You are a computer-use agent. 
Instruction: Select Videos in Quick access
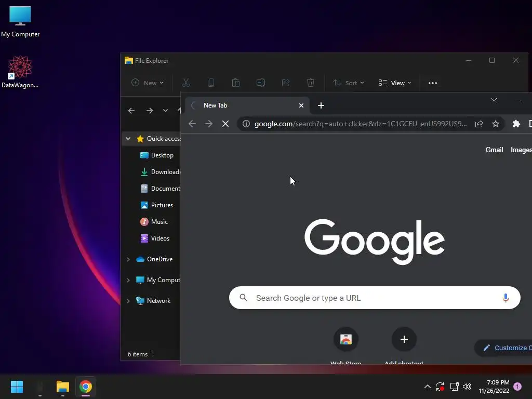[155, 238]
